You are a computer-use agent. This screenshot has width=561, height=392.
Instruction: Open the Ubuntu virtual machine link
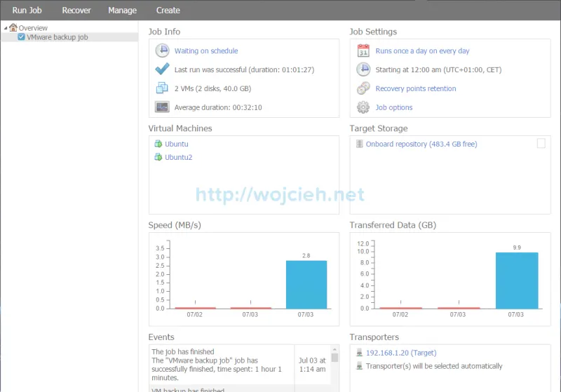[177, 144]
